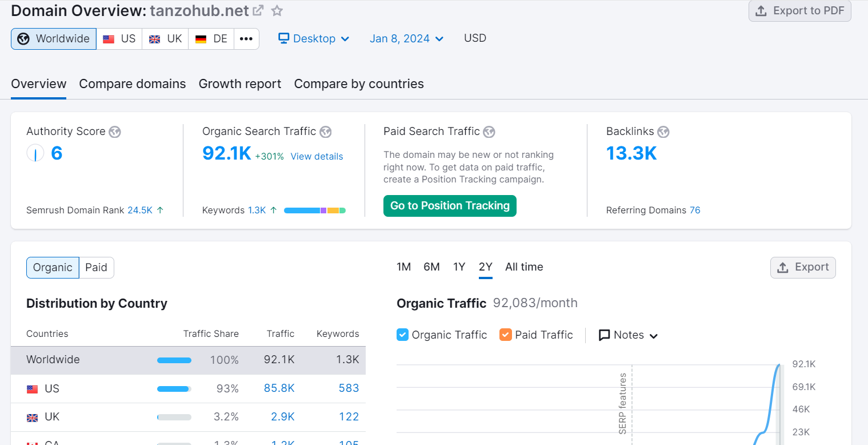Open US keywords 583 link
868x445 pixels.
(x=349, y=388)
